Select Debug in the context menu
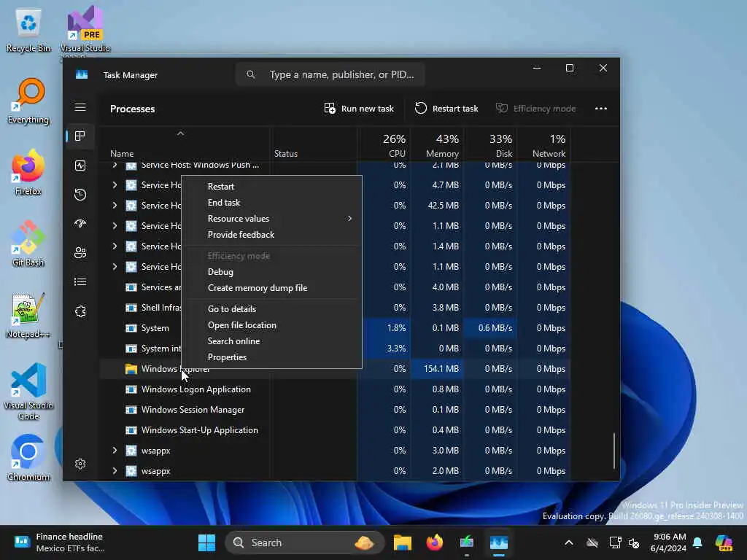 271,272
